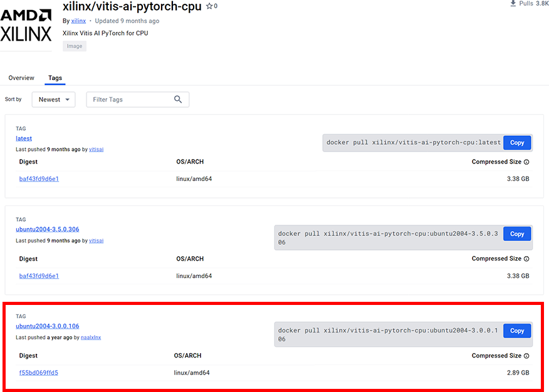The width and height of the screenshot is (549, 392).
Task: Click the search magnifier in Filter Tags
Action: [178, 100]
